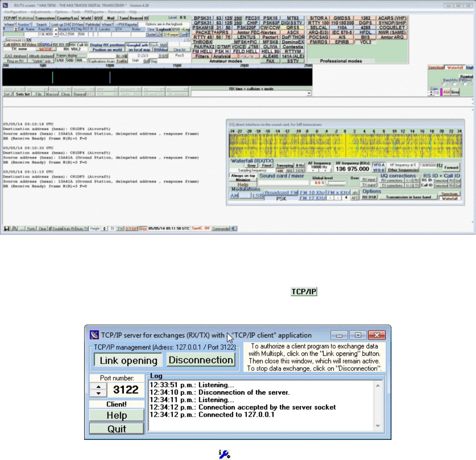Select the OLIVIA mode button

(270, 47)
